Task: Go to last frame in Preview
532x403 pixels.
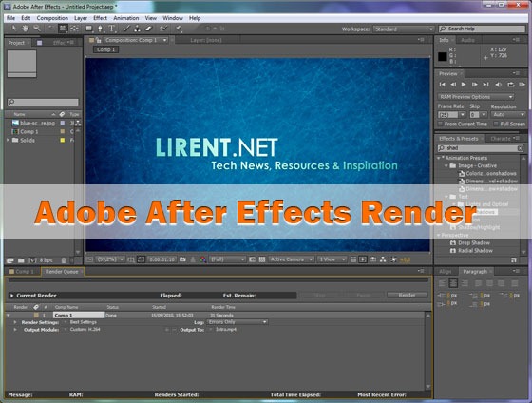Action: pos(485,85)
